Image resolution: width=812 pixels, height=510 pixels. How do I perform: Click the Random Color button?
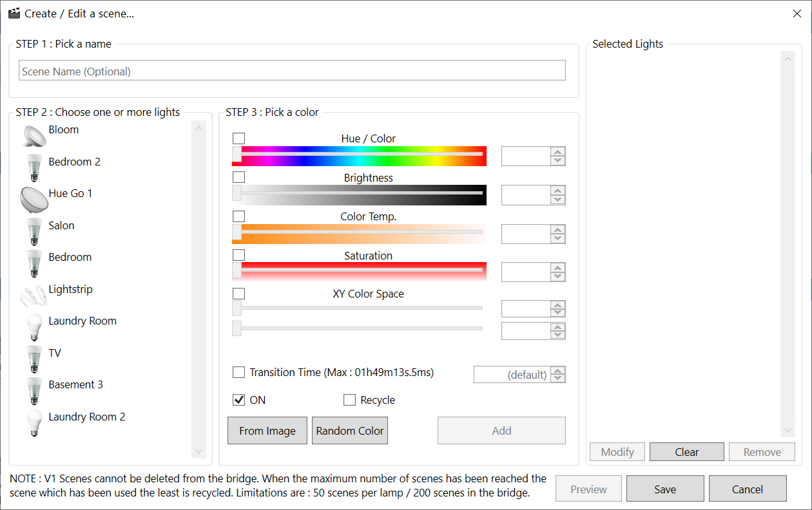[350, 431]
